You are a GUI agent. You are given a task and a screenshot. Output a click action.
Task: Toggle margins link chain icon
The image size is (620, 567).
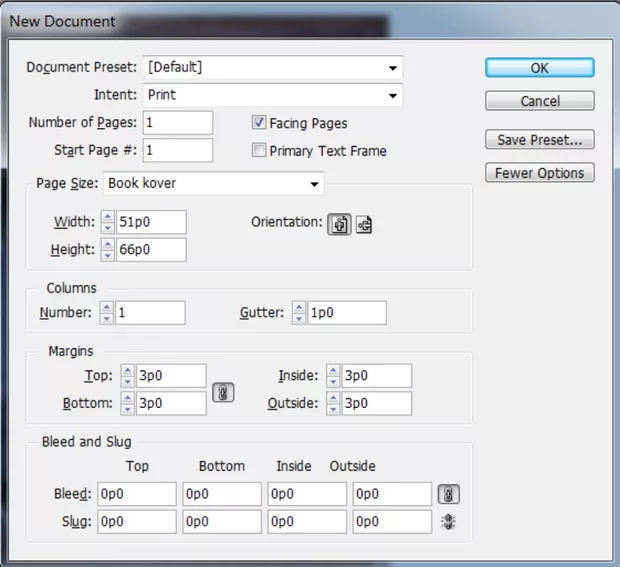pos(223,392)
